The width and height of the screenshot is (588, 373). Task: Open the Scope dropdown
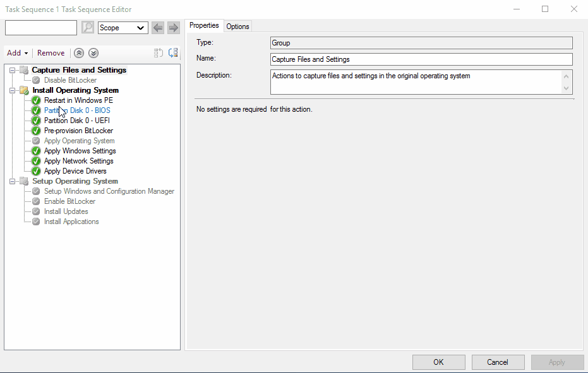(x=123, y=28)
